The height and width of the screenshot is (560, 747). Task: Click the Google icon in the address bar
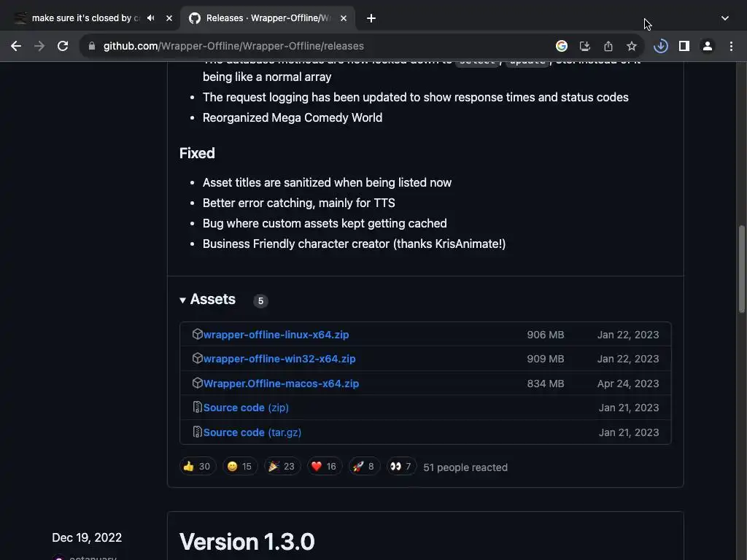tap(562, 46)
